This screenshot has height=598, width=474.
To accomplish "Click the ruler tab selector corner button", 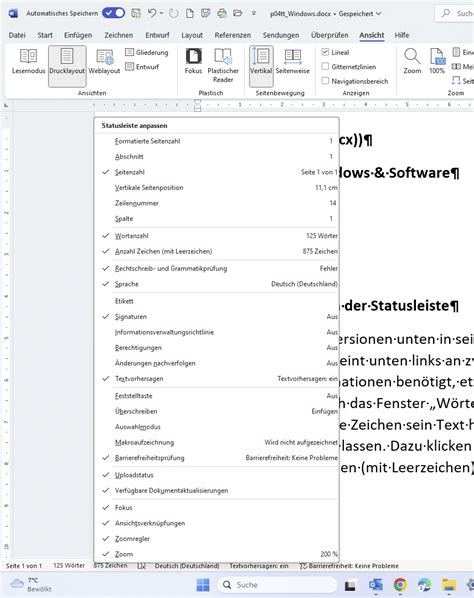I will (6, 104).
